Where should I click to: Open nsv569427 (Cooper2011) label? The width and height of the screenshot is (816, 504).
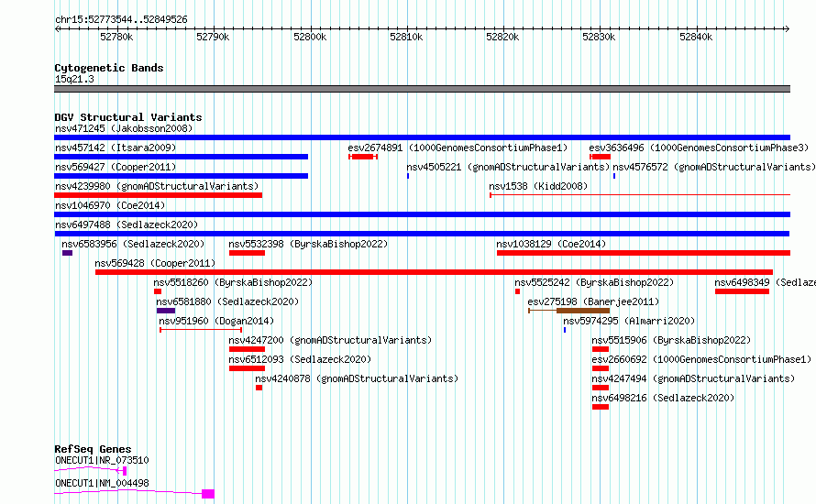116,167
